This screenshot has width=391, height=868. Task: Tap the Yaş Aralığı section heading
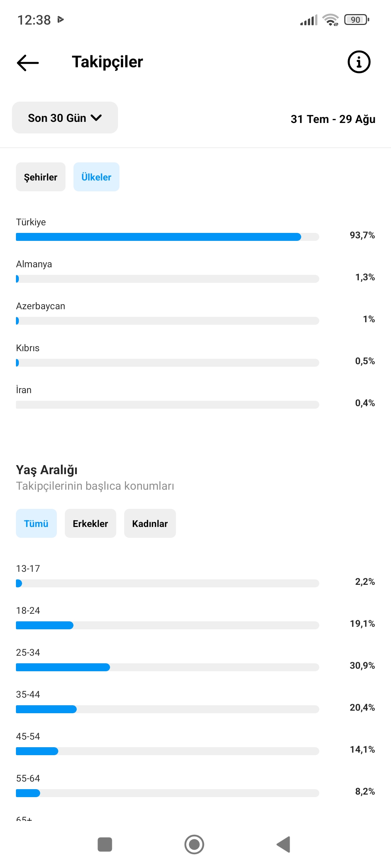coord(47,470)
